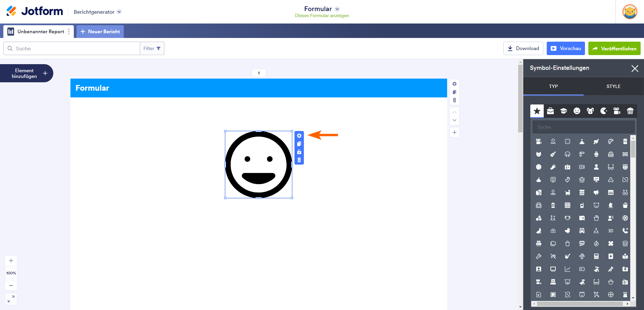Choose the 3D symbol

point(611,231)
